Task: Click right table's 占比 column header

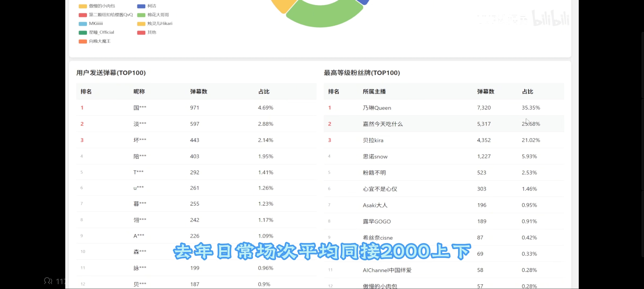Action: point(527,92)
